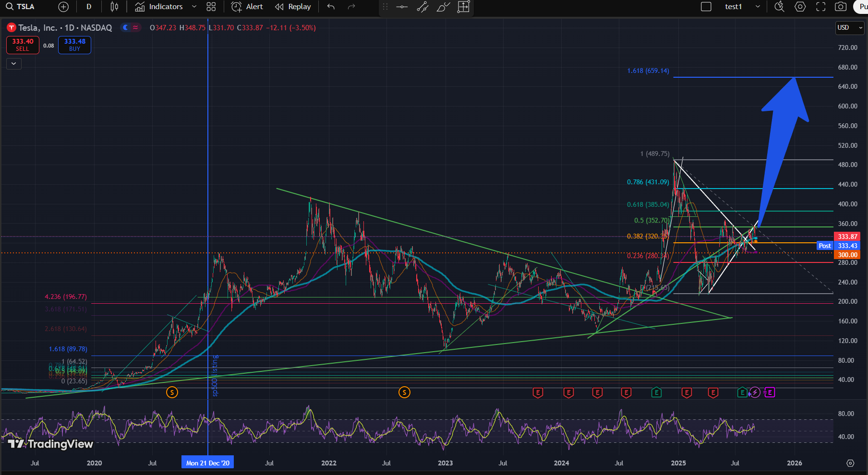
Task: Click the 720.00 price scale value
Action: click(x=847, y=47)
